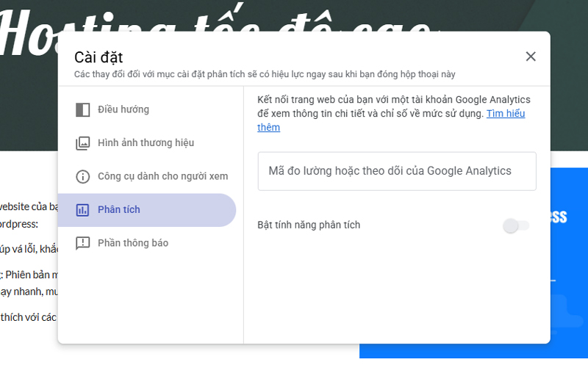Select Công cụ dành cho người xem
The height and width of the screenshot is (373, 588).
(x=147, y=176)
